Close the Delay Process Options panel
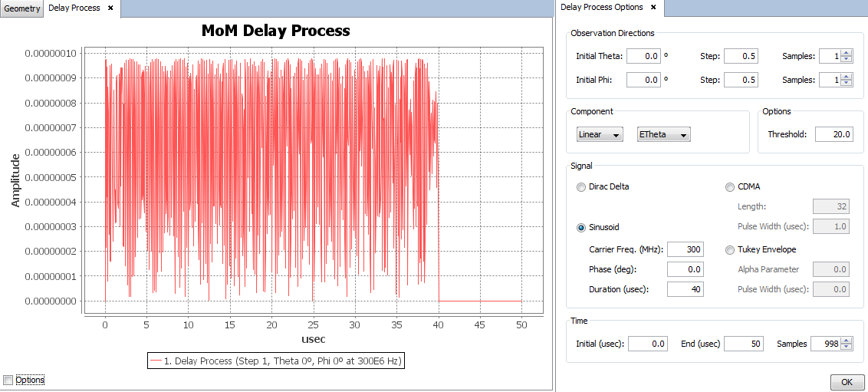Viewport: 868px width, 392px height. [x=653, y=8]
